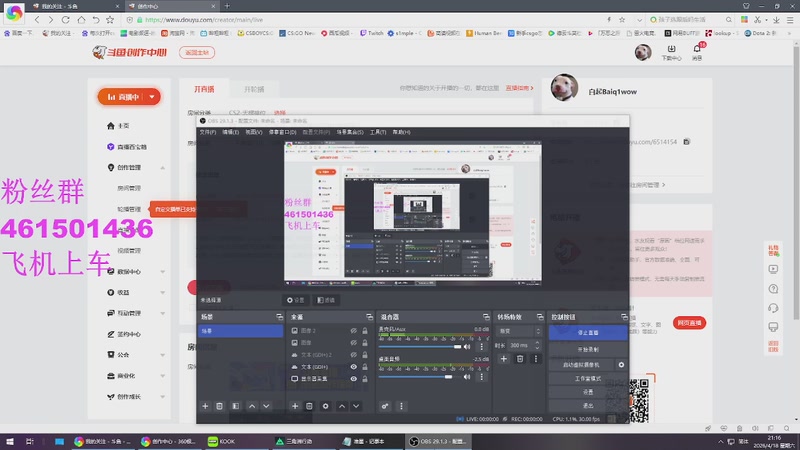Viewport: 800px width, 450px height.
Task: Open dropdown arrow on 直播中 button
Action: (x=152, y=96)
